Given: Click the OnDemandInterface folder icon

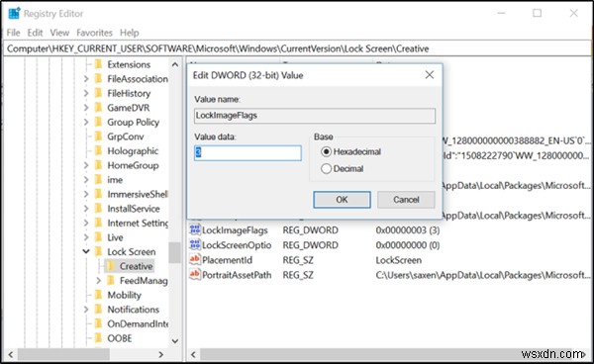Looking at the screenshot, I should (x=98, y=323).
